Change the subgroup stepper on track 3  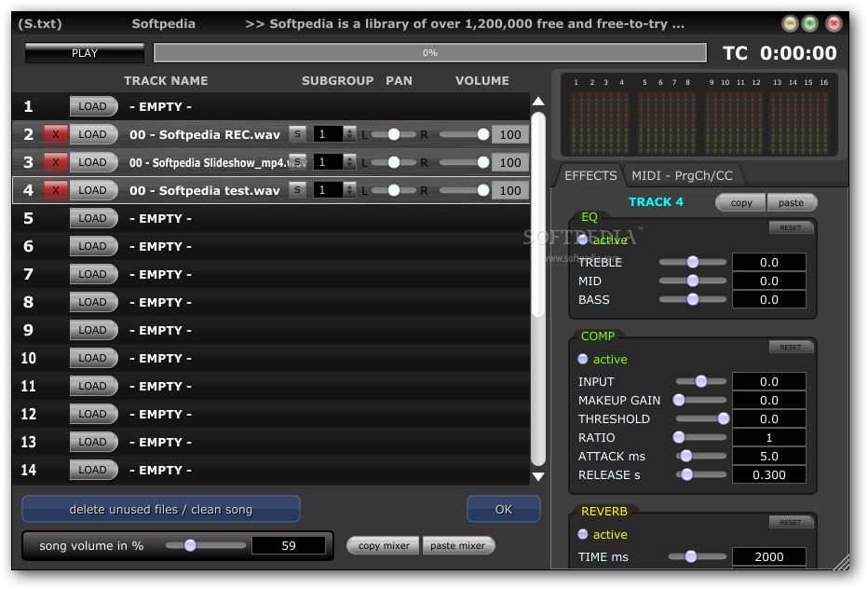pyautogui.click(x=348, y=162)
